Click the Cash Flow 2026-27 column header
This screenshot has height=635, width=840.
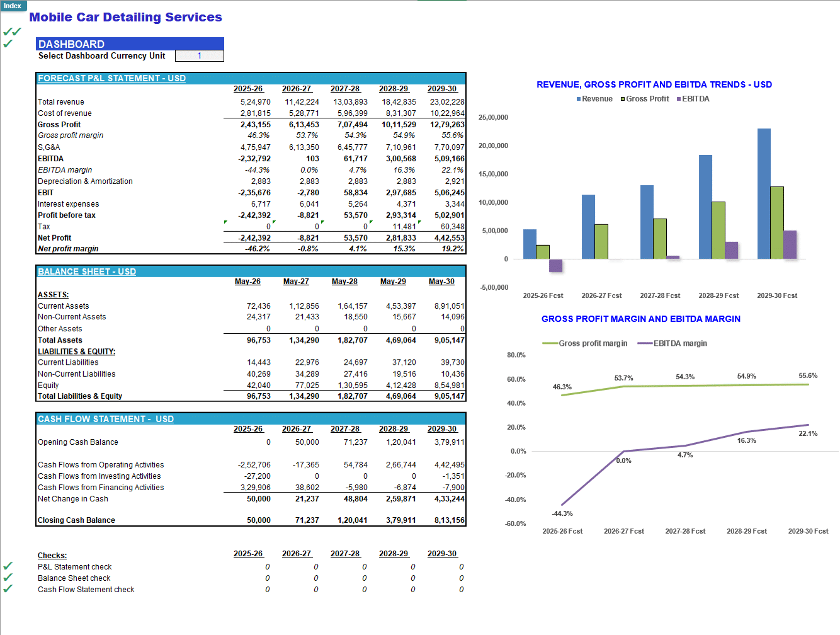pos(297,429)
